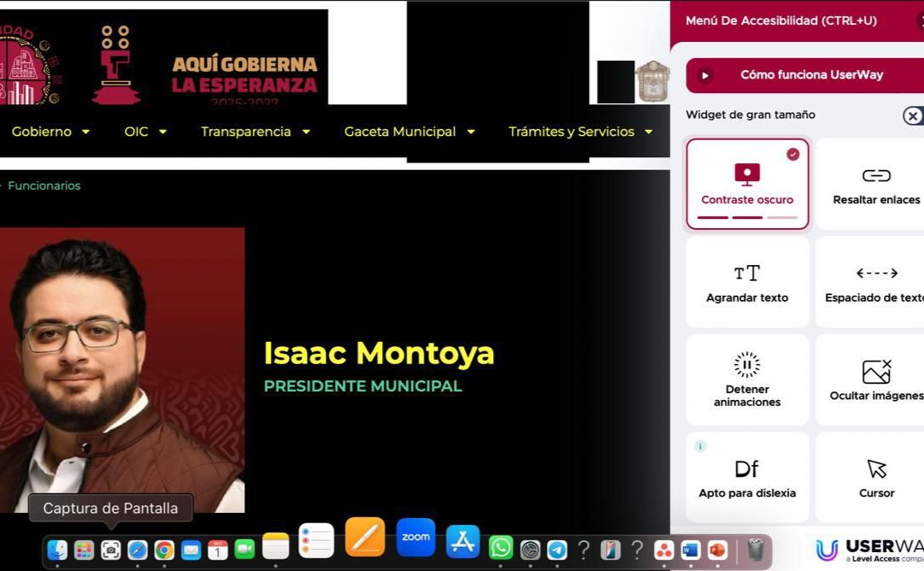Click the Agrandar texto tile
The height and width of the screenshot is (571, 924).
tap(747, 282)
